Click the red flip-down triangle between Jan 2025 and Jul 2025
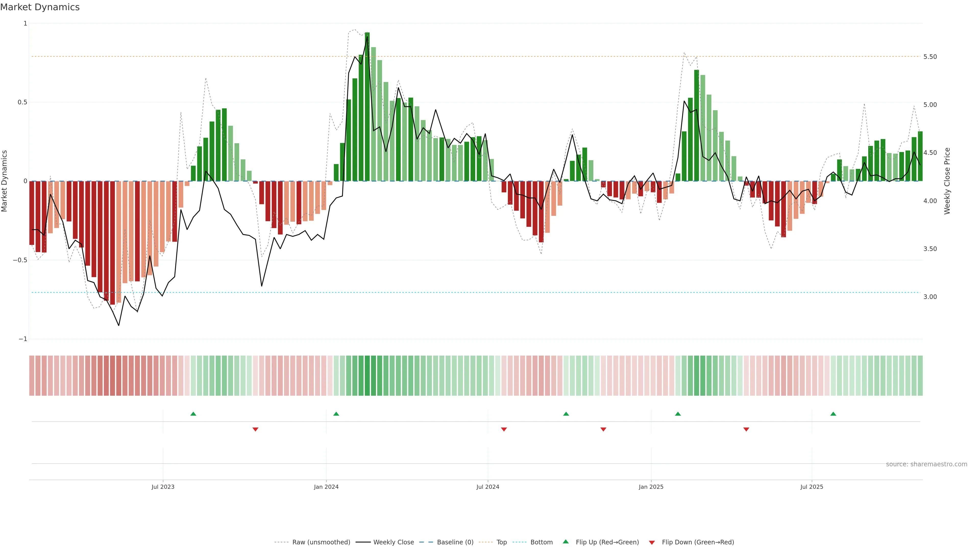This screenshot has height=551, width=980. 746,429
